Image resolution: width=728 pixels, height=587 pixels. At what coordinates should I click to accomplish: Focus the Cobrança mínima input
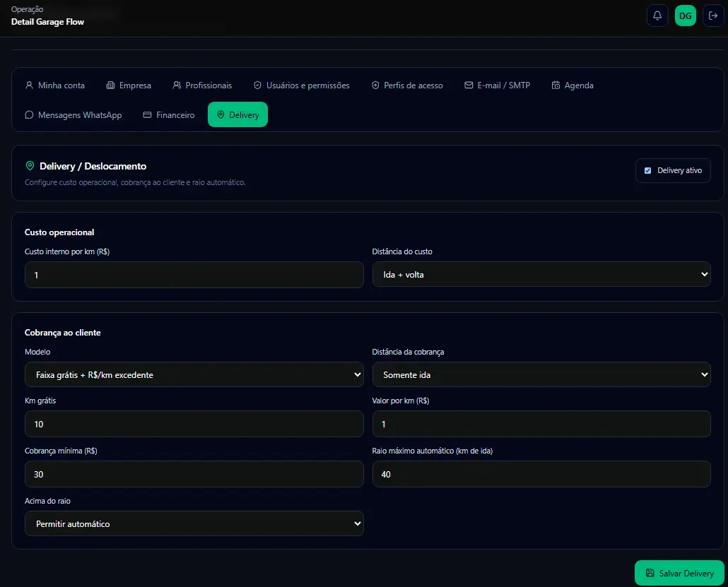point(194,474)
